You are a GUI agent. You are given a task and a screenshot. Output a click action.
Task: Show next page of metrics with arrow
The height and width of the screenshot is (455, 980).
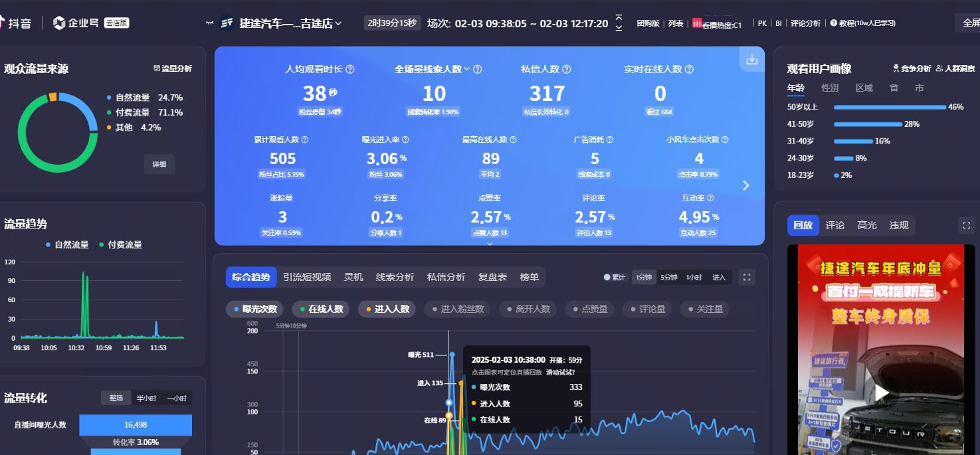point(746,185)
